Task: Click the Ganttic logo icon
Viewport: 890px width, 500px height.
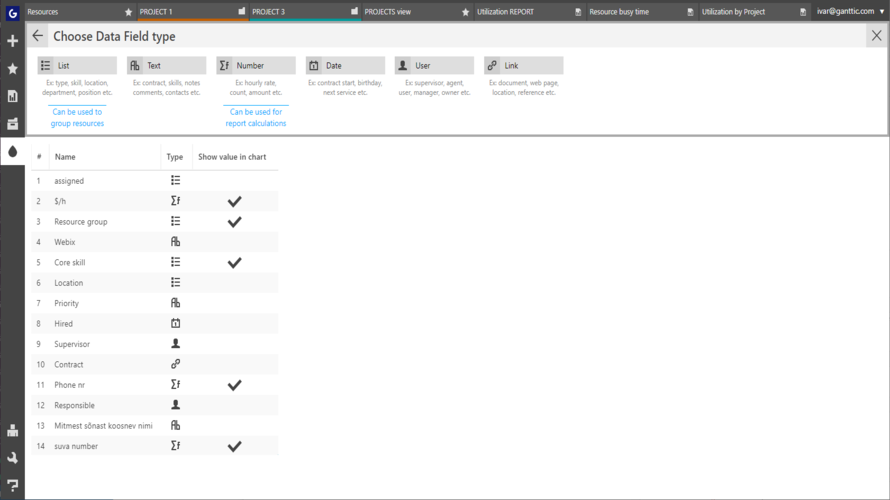Action: click(12, 12)
